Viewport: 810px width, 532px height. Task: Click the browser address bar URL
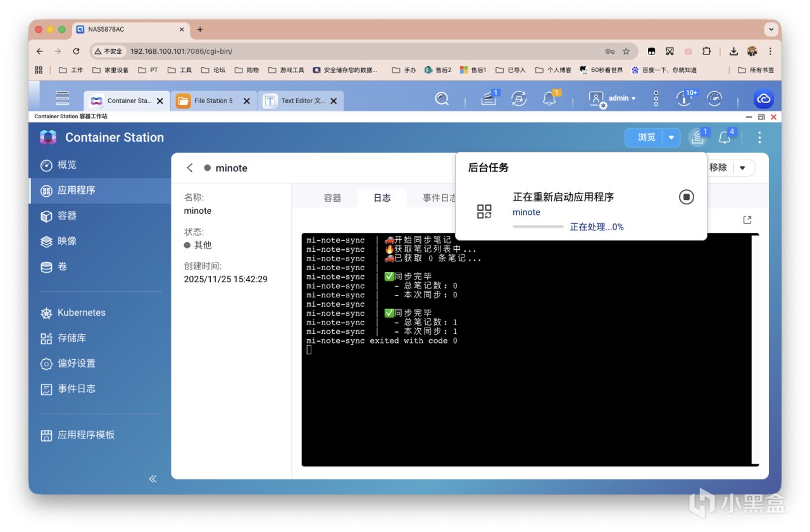click(182, 51)
